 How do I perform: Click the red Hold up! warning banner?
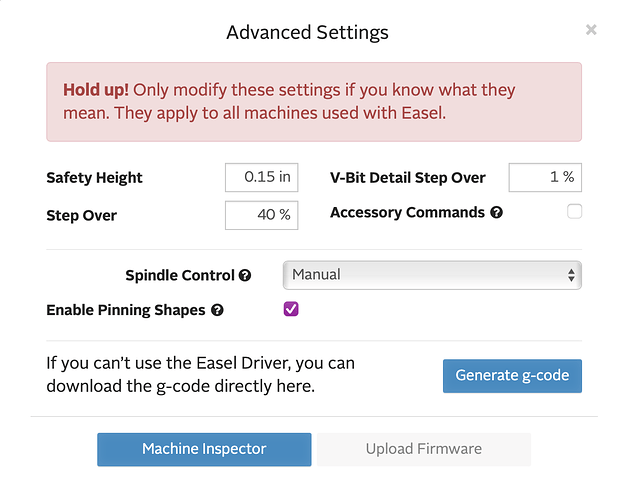pos(313,101)
